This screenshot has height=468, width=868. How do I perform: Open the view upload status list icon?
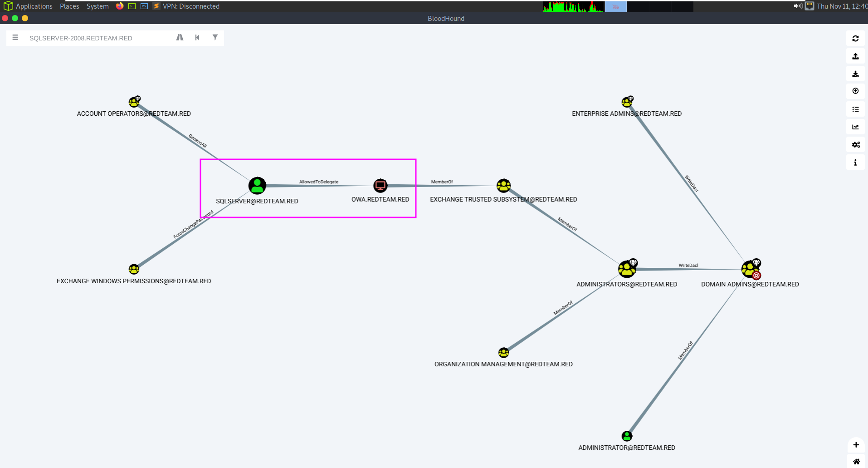[x=855, y=109]
